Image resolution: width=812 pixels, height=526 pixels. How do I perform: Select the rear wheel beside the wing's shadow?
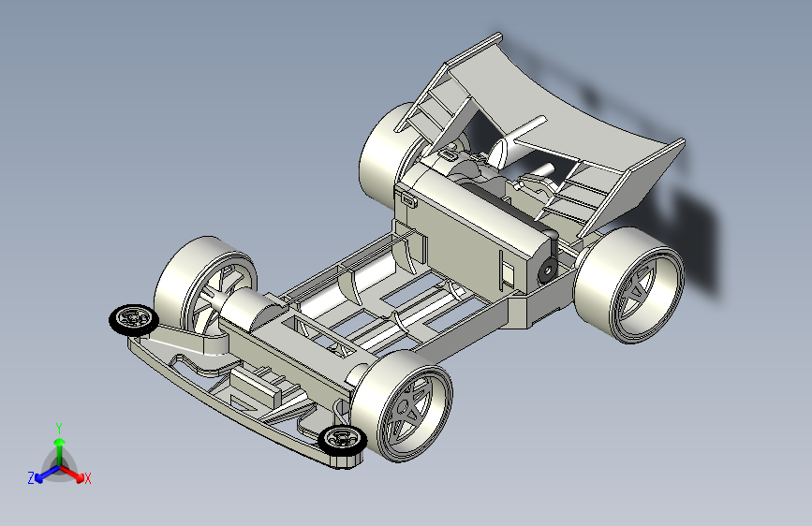(x=628, y=285)
